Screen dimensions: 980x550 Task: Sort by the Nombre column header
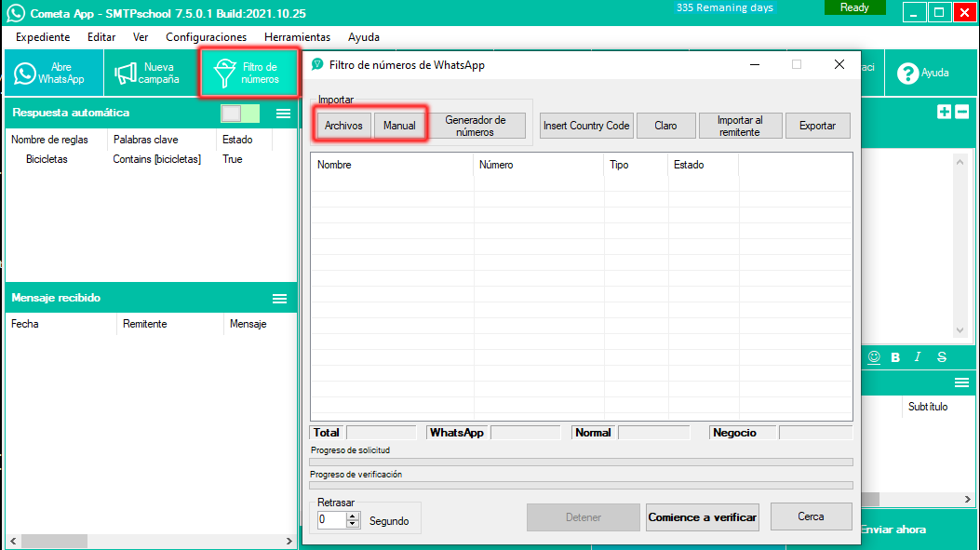click(393, 165)
